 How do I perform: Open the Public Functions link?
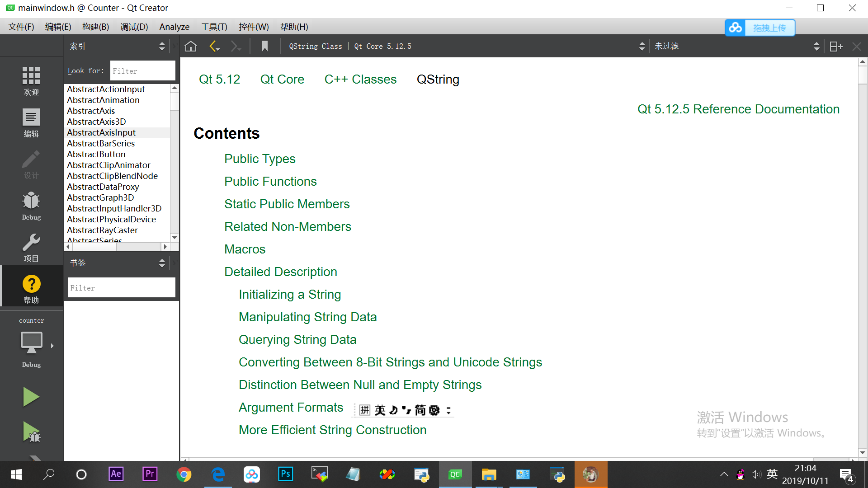coord(270,181)
